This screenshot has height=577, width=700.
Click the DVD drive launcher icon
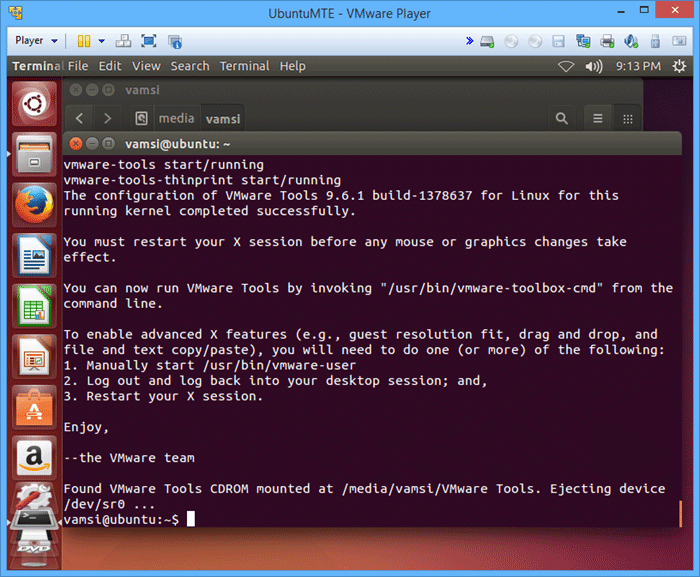point(34,548)
